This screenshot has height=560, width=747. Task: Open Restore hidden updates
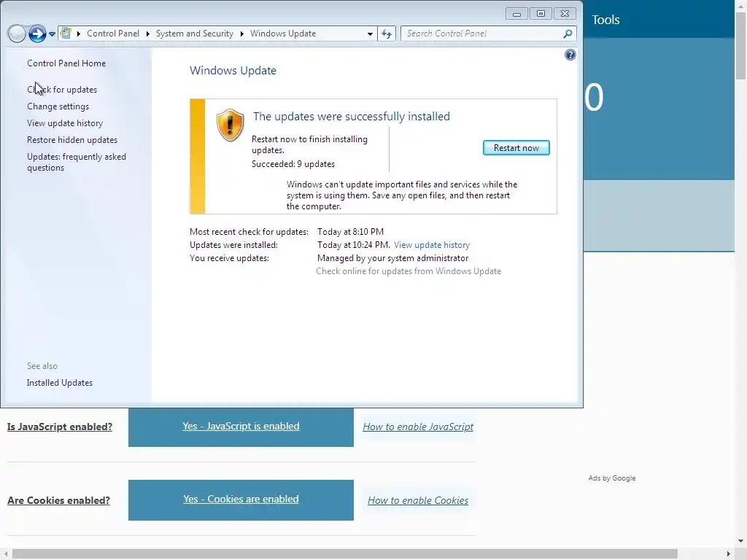[x=72, y=140]
